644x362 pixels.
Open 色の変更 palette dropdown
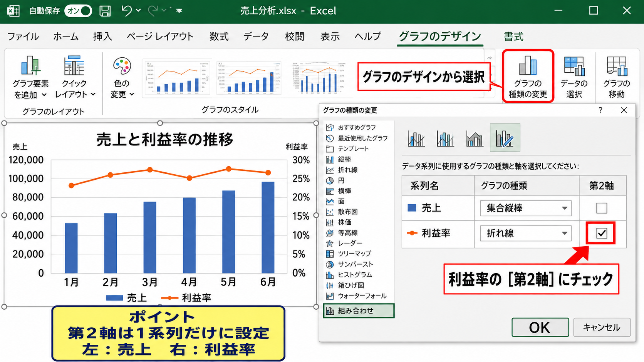click(122, 77)
